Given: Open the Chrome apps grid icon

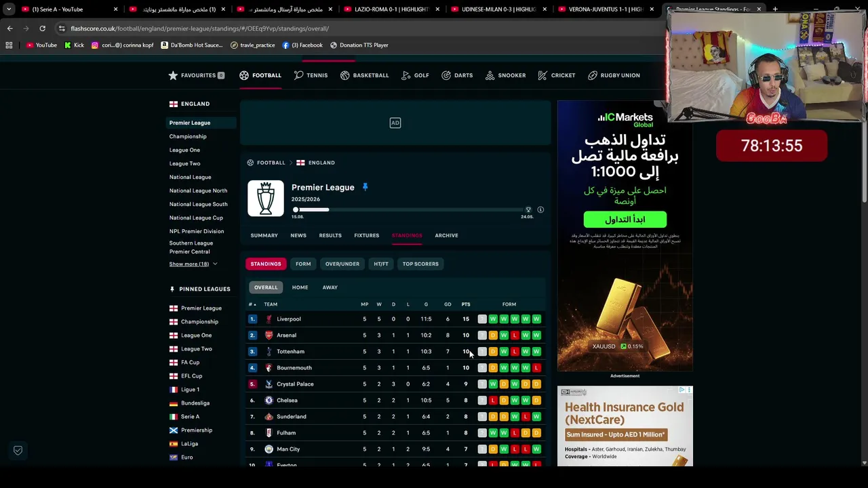Looking at the screenshot, I should [9, 45].
